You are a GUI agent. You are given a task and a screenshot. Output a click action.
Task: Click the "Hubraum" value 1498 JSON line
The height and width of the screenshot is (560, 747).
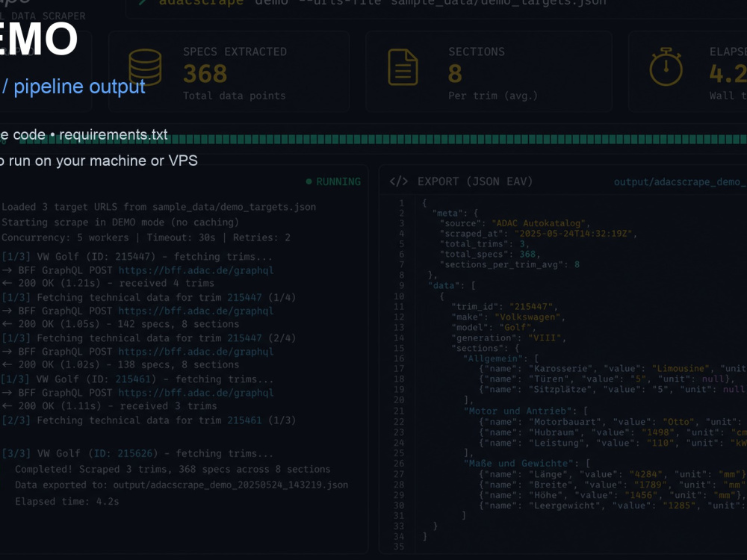coord(613,432)
